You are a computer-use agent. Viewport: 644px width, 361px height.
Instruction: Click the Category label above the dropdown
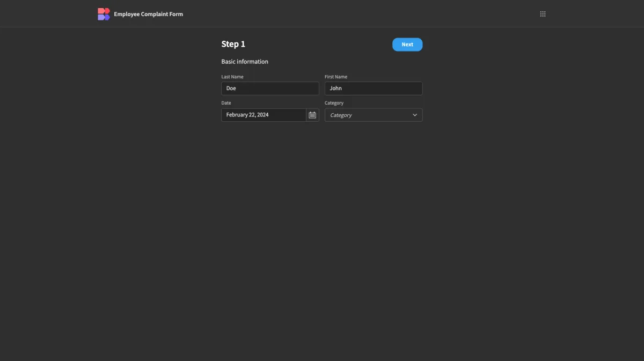pos(334,103)
